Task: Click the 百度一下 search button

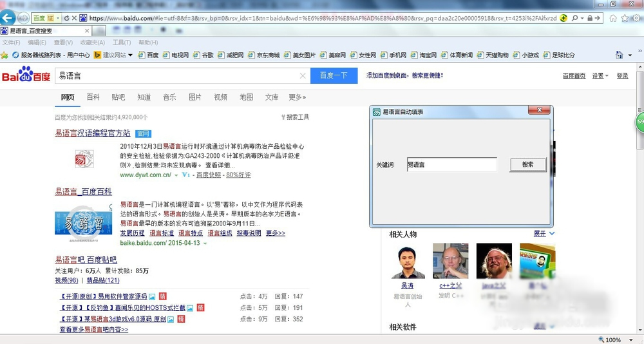Action: click(x=334, y=75)
